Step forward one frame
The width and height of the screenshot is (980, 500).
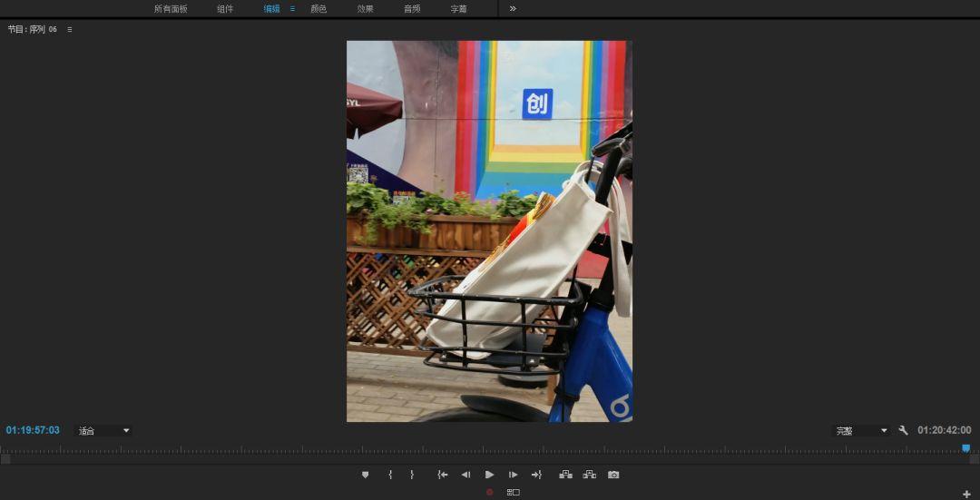tap(513, 475)
